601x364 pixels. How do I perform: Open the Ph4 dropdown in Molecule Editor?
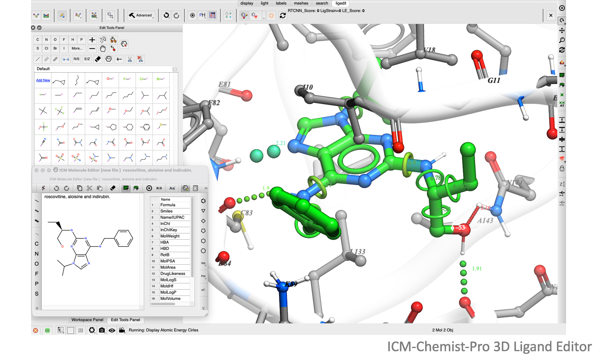203,277
